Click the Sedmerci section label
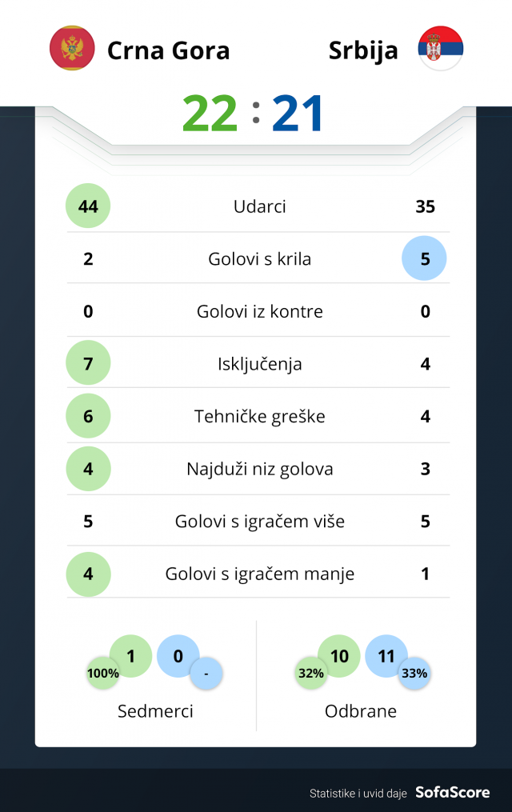The width and height of the screenshot is (512, 812). [x=155, y=711]
